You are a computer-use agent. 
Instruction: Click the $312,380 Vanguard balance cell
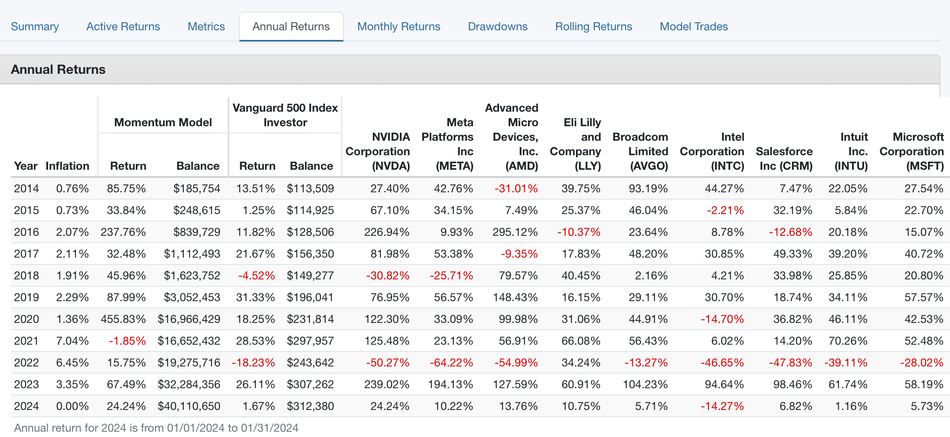pyautogui.click(x=310, y=407)
